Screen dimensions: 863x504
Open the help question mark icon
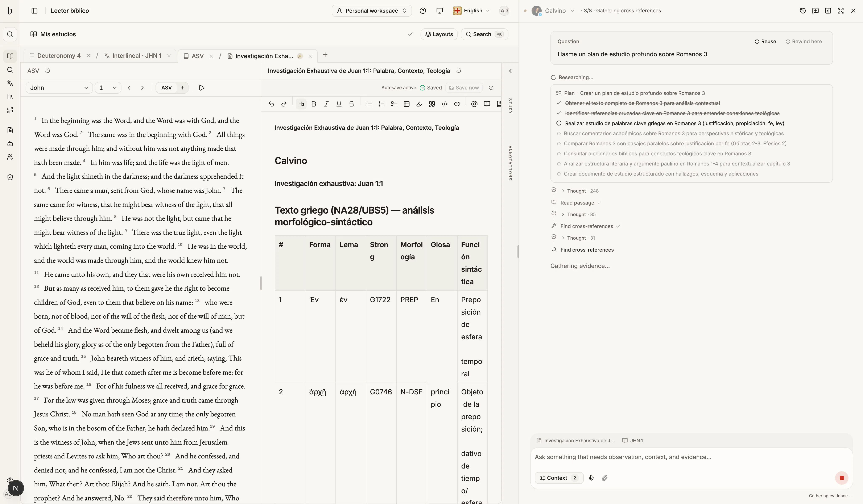[x=423, y=11]
